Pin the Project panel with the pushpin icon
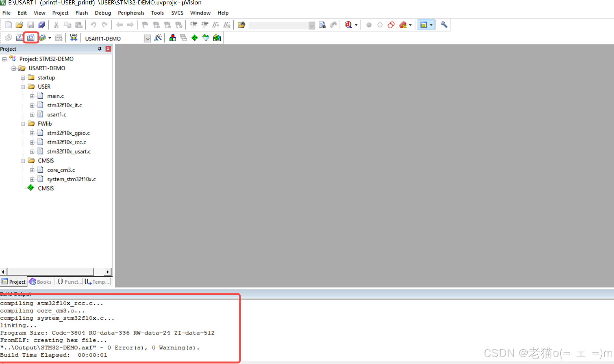Viewport: 614px width, 364px height. pyautogui.click(x=100, y=49)
